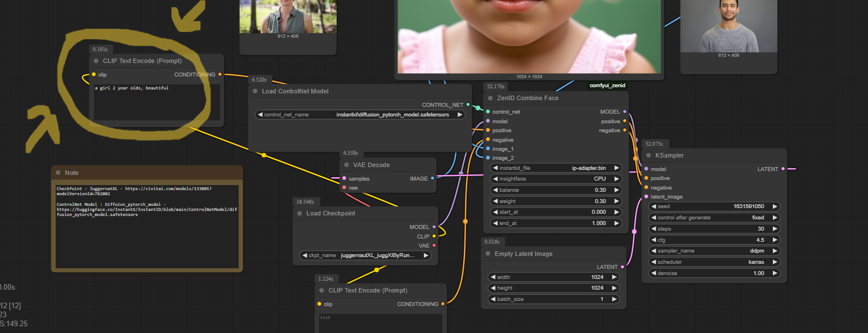Increase the steps value with right arrow
This screenshot has height=333, width=868.
pyautogui.click(x=775, y=229)
